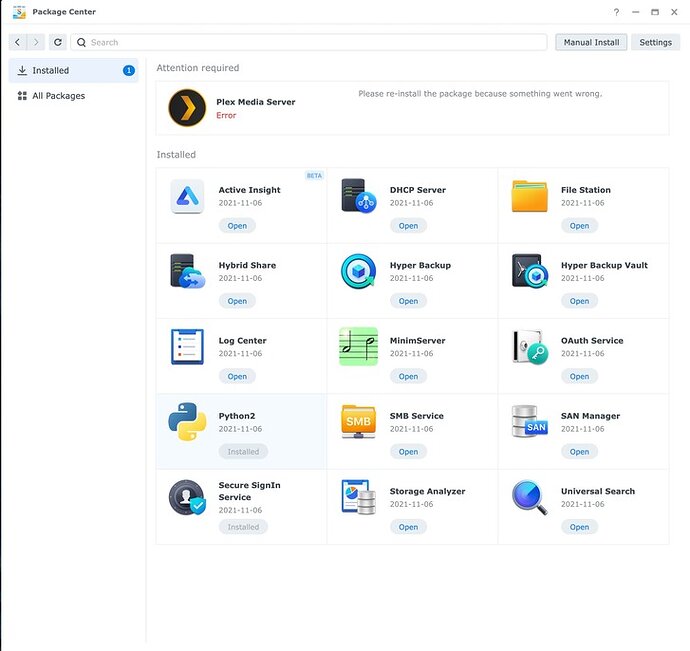Viewport: 690px width, 651px height.
Task: Click the Hyper Backup Vault icon
Action: tap(530, 271)
